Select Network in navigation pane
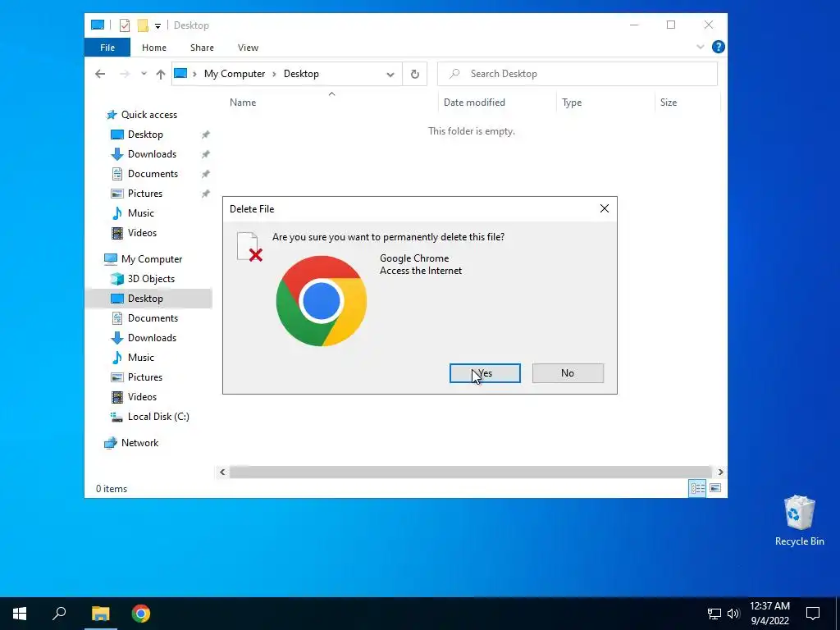840x630 pixels. coord(139,443)
